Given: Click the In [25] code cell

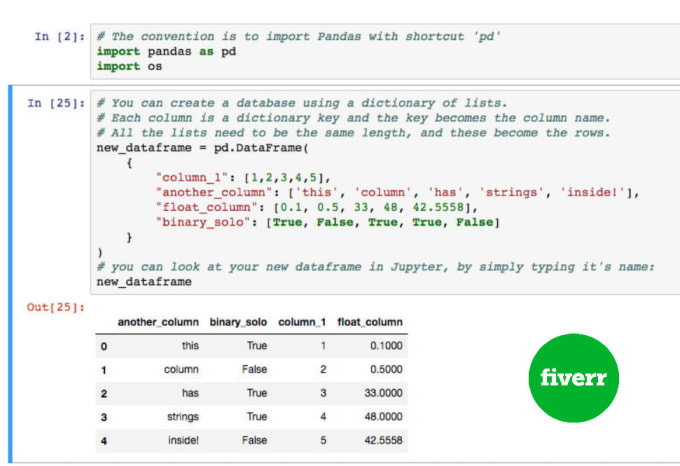Looking at the screenshot, I should coord(385,192).
